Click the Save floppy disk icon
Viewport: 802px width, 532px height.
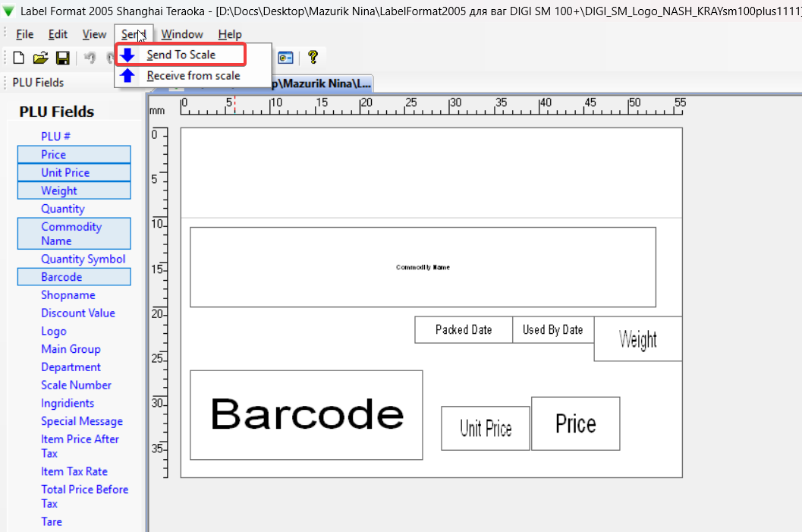click(x=62, y=58)
